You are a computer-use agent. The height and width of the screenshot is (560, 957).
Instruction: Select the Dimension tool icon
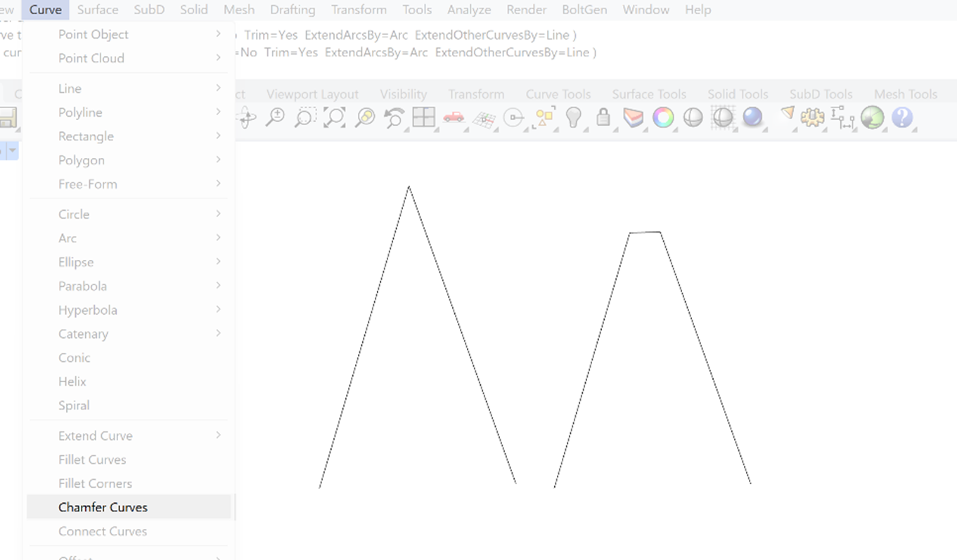point(843,118)
